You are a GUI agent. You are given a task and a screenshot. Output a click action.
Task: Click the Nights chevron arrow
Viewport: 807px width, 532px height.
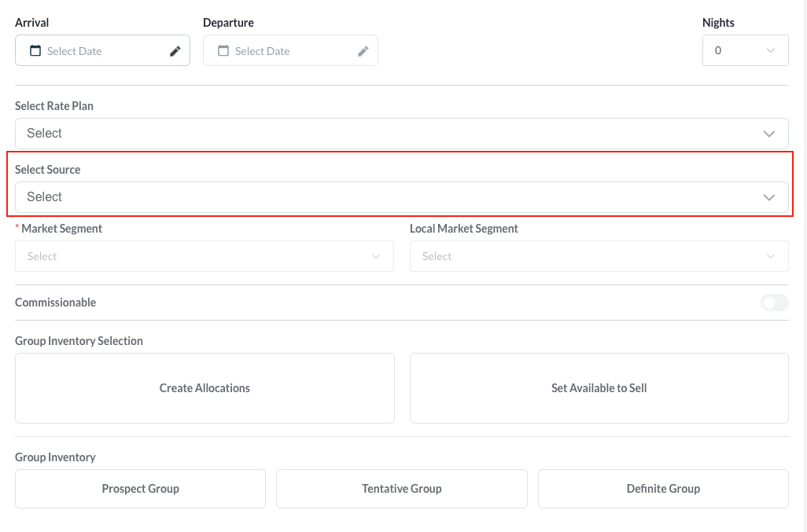770,50
